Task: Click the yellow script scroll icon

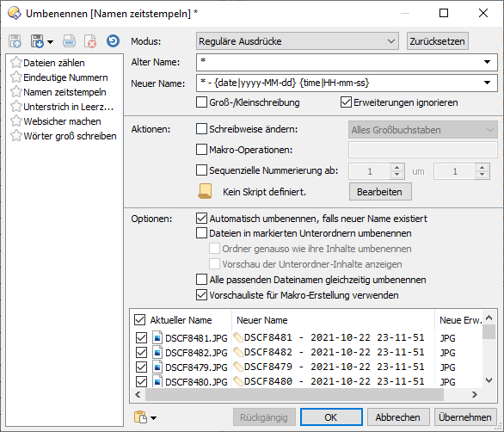Action: 205,191
